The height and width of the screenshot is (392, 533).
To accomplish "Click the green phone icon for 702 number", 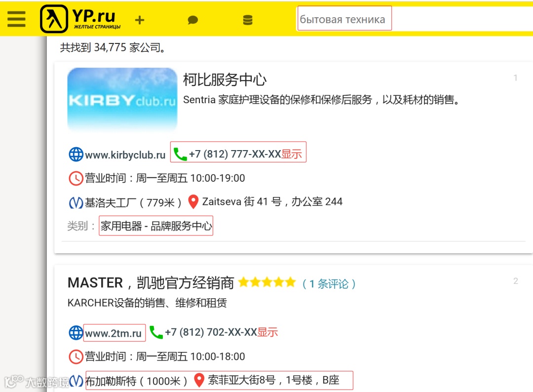I will 156,332.
